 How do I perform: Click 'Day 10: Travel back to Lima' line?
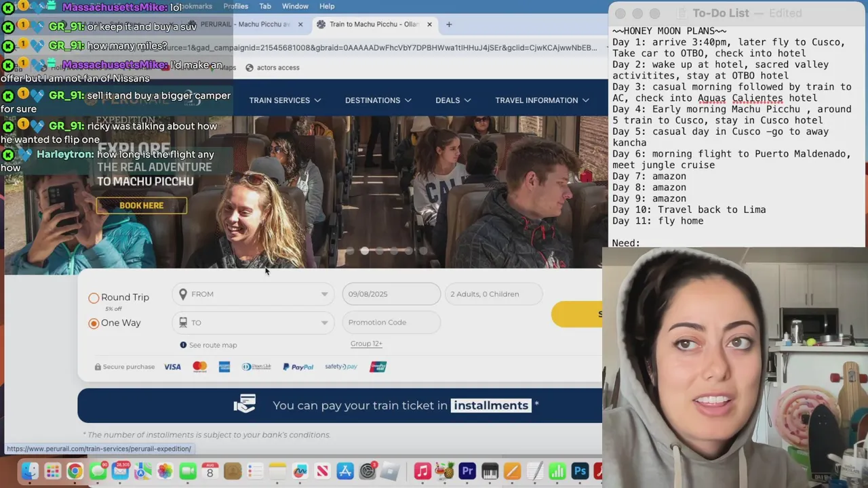tap(689, 209)
